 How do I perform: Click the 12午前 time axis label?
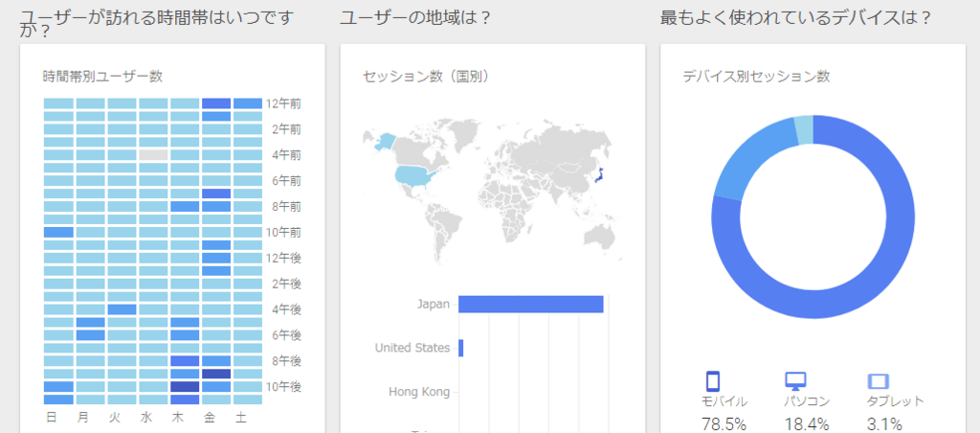point(283,103)
